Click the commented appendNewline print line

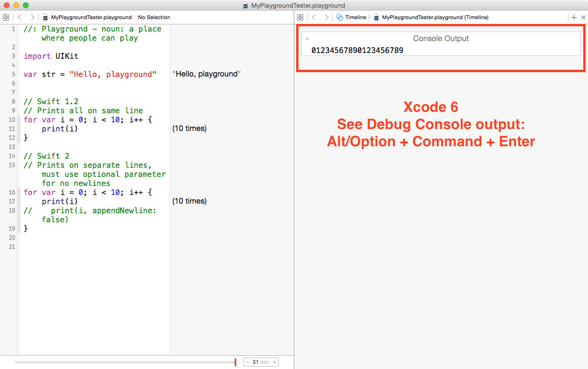coord(90,215)
